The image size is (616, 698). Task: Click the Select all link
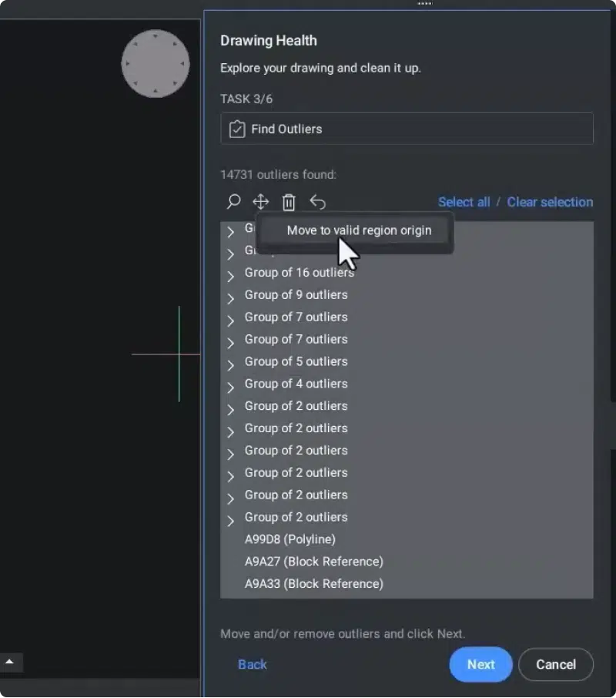[x=464, y=202]
